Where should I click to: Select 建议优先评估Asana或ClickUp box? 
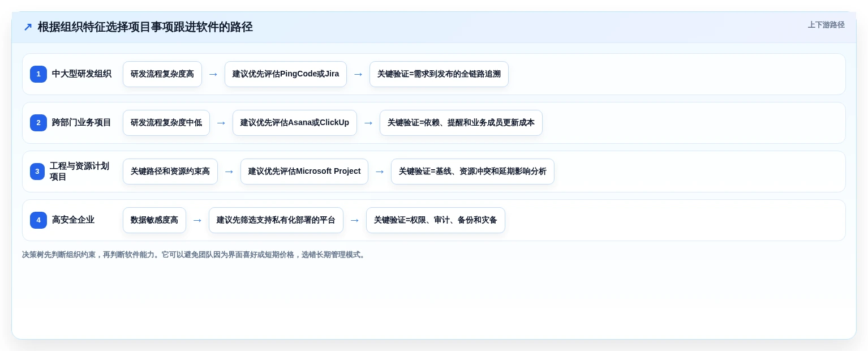point(295,123)
